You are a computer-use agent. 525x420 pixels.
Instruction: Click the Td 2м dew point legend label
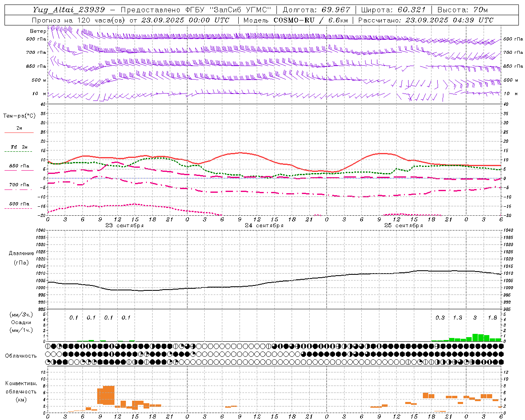tap(19, 147)
